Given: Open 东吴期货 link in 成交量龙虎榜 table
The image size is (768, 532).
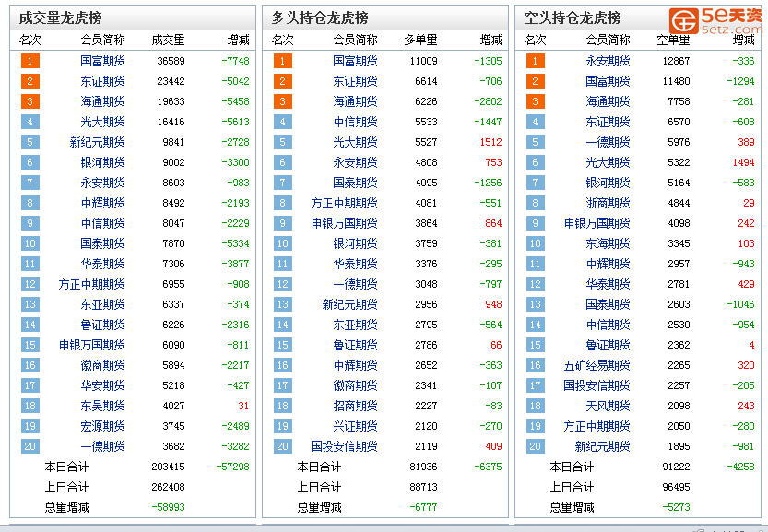Looking at the screenshot, I should (102, 406).
